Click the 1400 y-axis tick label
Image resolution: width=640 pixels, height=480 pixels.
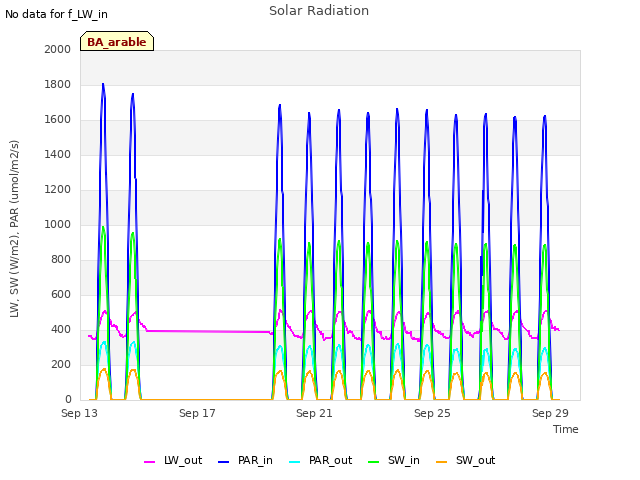tap(58, 154)
